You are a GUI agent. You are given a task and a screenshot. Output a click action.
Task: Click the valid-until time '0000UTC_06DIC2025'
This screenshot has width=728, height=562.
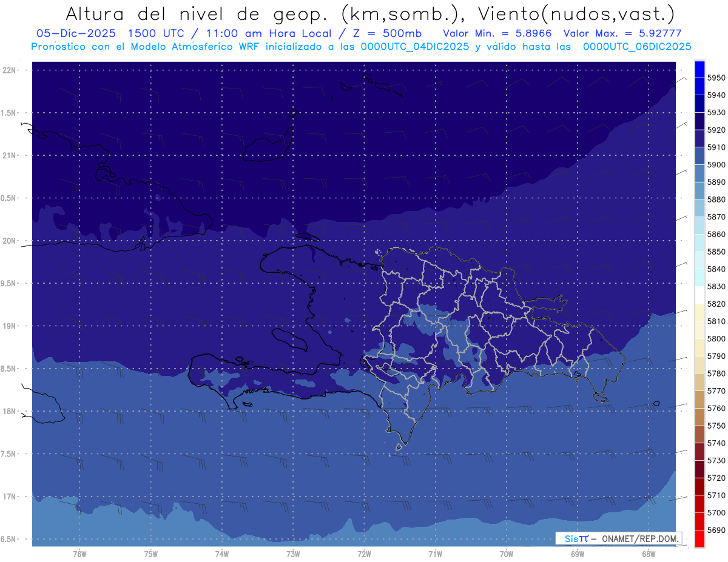tap(636, 47)
